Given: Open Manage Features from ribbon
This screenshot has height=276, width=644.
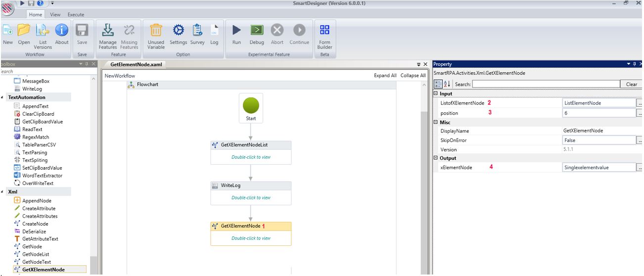Looking at the screenshot, I should click(x=108, y=31).
